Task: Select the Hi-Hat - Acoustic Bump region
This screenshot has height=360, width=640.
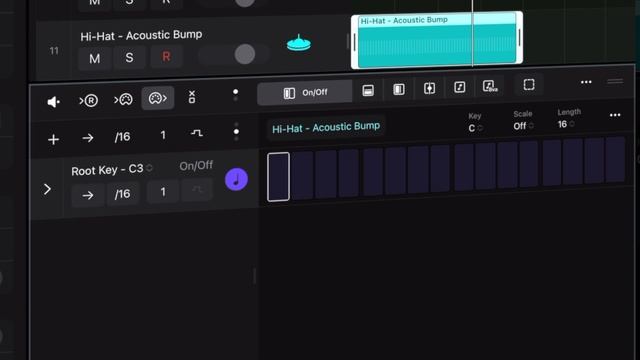Action: coord(437,41)
